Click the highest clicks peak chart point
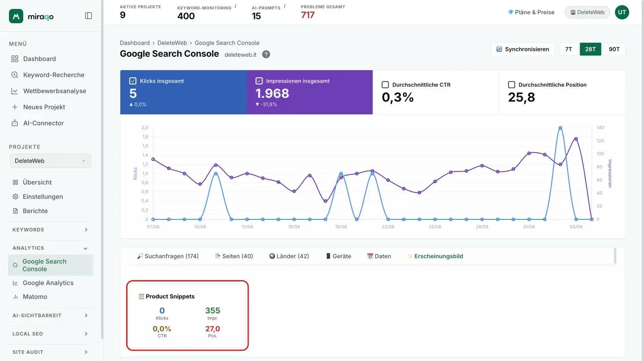Image resolution: width=644 pixels, height=361 pixels. pyautogui.click(x=560, y=128)
